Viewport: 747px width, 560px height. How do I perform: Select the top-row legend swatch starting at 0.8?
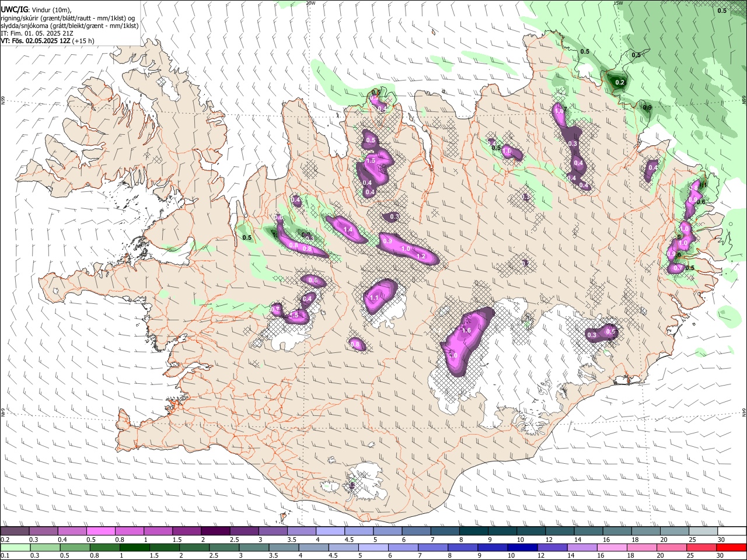(129, 531)
